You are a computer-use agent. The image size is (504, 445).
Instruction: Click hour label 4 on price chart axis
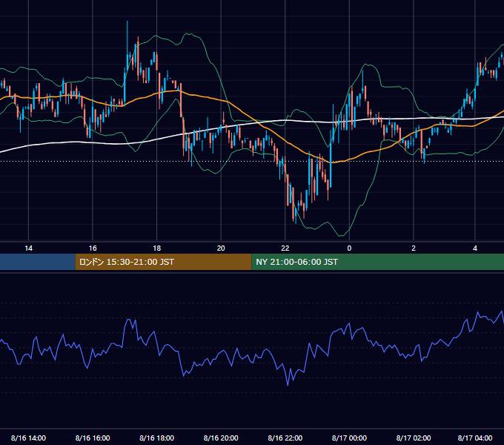point(475,248)
